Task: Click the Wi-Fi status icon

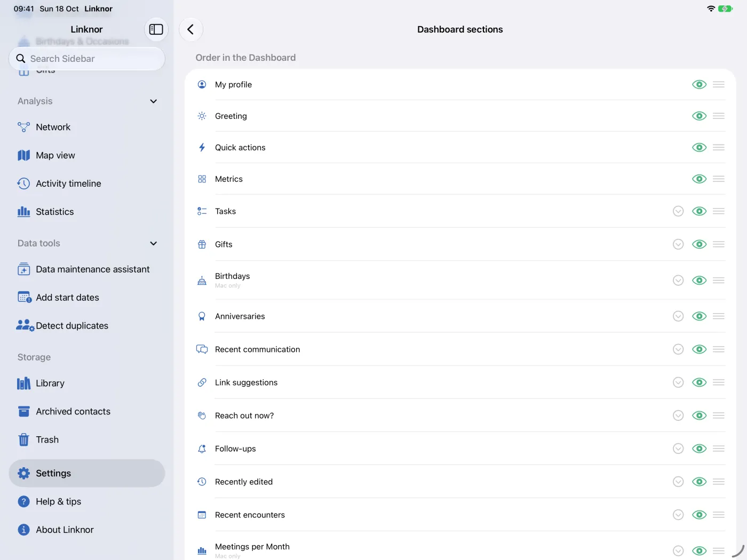Action: tap(711, 9)
